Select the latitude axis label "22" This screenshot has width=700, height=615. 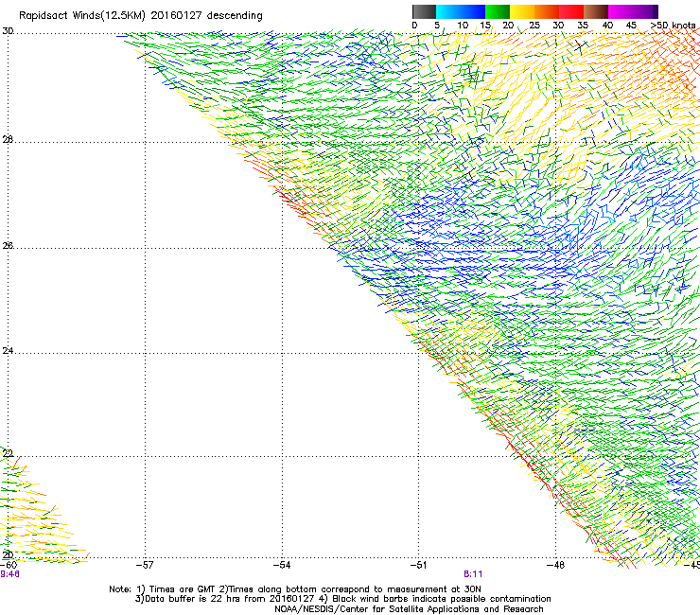[x=8, y=454]
